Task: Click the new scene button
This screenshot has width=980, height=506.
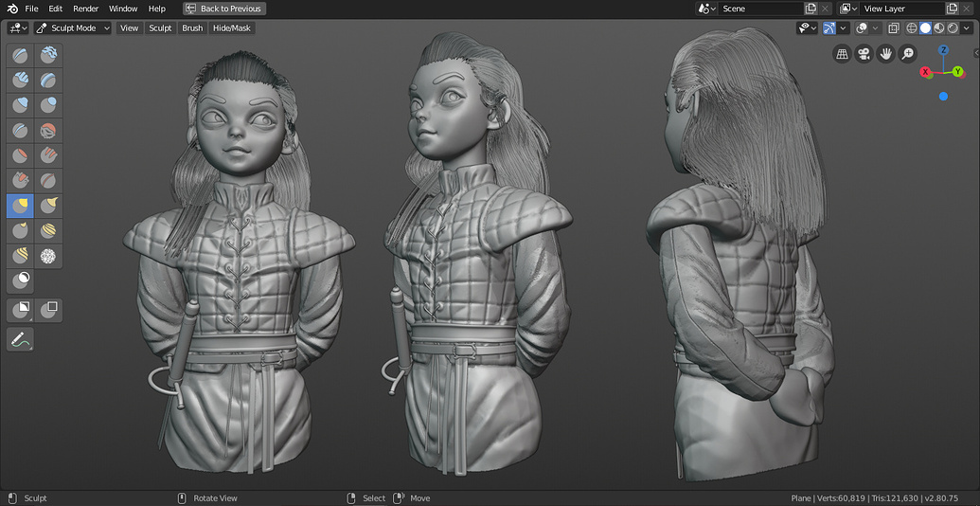Action: click(x=811, y=9)
